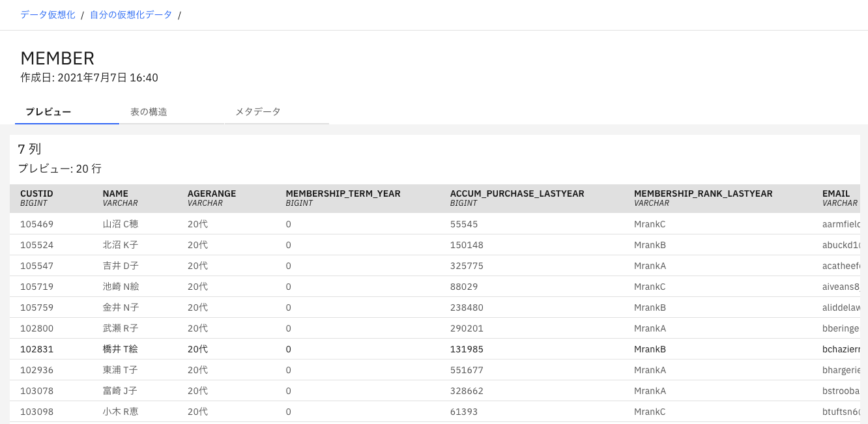The height and width of the screenshot is (424, 868).
Task: Select the プレビュー tab
Action: (x=67, y=112)
